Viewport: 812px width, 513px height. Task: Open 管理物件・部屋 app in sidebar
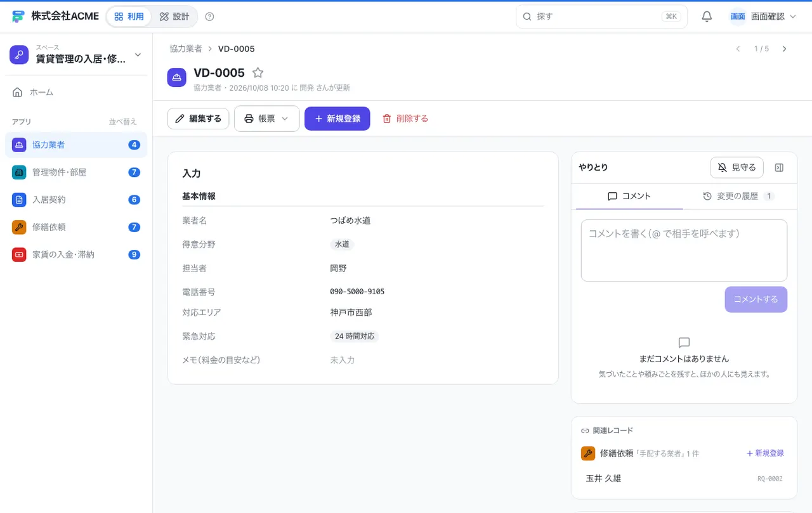click(76, 172)
